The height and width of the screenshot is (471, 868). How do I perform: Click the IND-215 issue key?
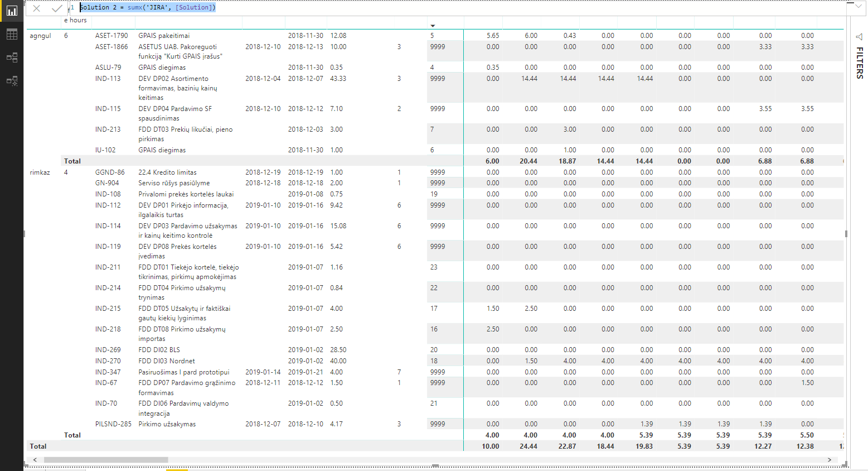[x=108, y=309]
